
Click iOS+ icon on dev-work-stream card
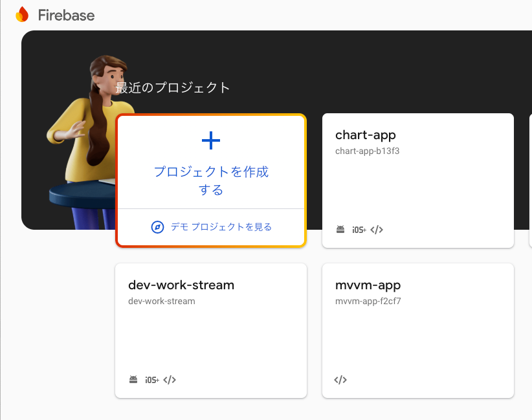[x=152, y=381]
